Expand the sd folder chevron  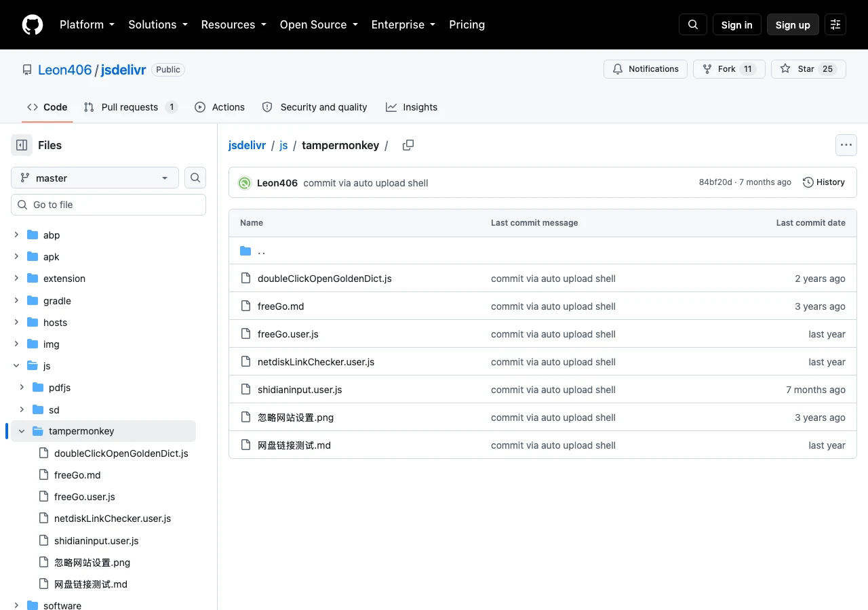pos(22,410)
